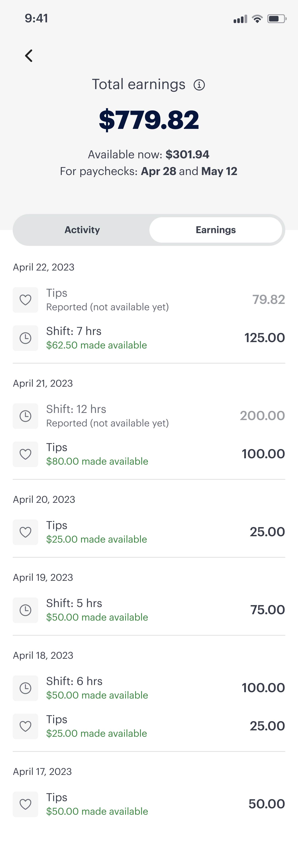This screenshot has width=298, height=868.
Task: Open the $80.00 made available entry
Action: tap(97, 461)
